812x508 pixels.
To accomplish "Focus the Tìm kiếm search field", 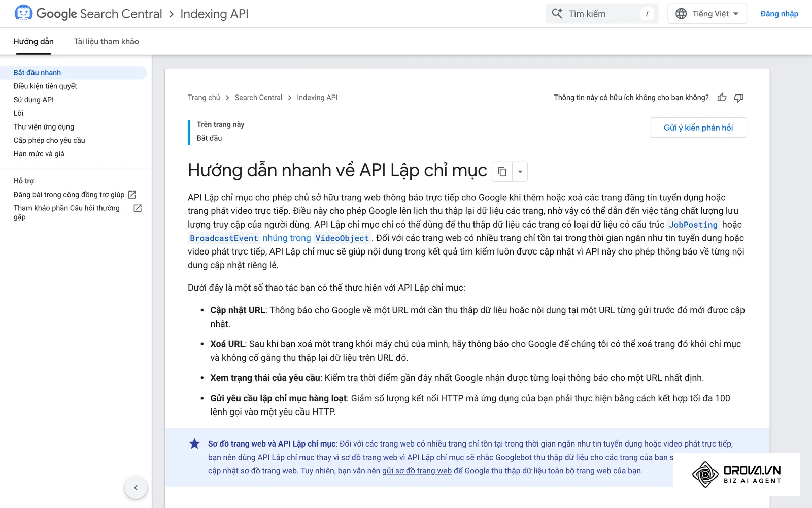I will click(602, 14).
